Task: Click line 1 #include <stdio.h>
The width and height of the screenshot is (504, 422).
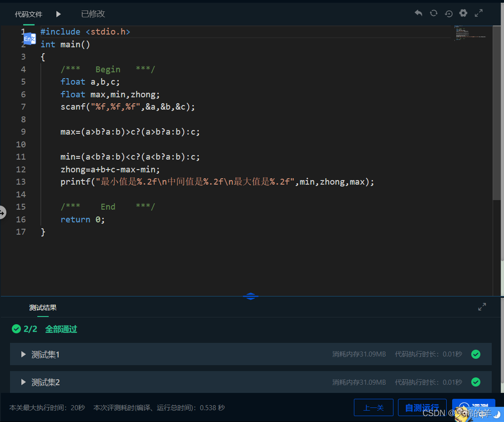Action: point(85,32)
